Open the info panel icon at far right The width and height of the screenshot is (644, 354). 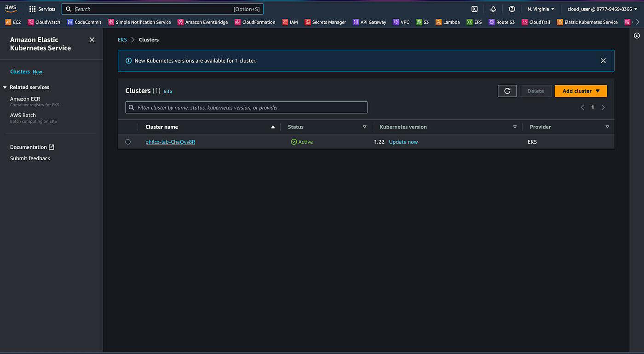tap(637, 35)
